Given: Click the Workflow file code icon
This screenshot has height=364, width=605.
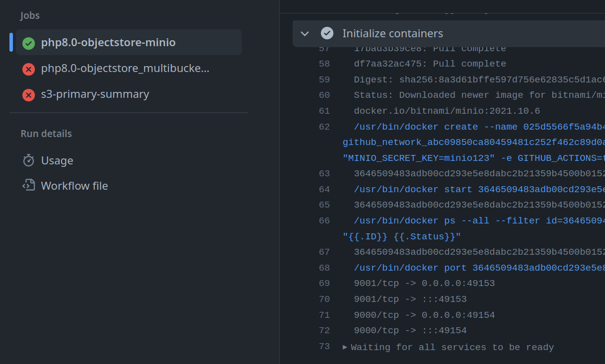Looking at the screenshot, I should tap(29, 186).
